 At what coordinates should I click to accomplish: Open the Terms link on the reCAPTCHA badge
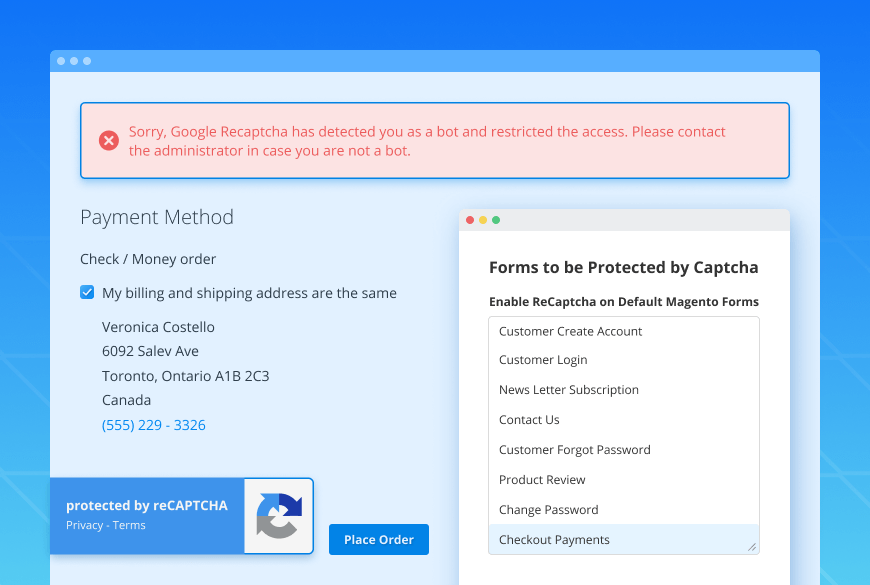coord(128,524)
